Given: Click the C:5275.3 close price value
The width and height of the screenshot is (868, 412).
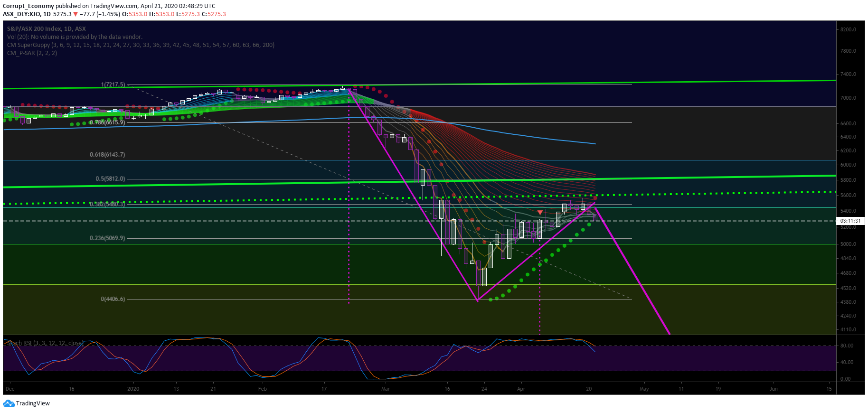Looking at the screenshot, I should [214, 14].
